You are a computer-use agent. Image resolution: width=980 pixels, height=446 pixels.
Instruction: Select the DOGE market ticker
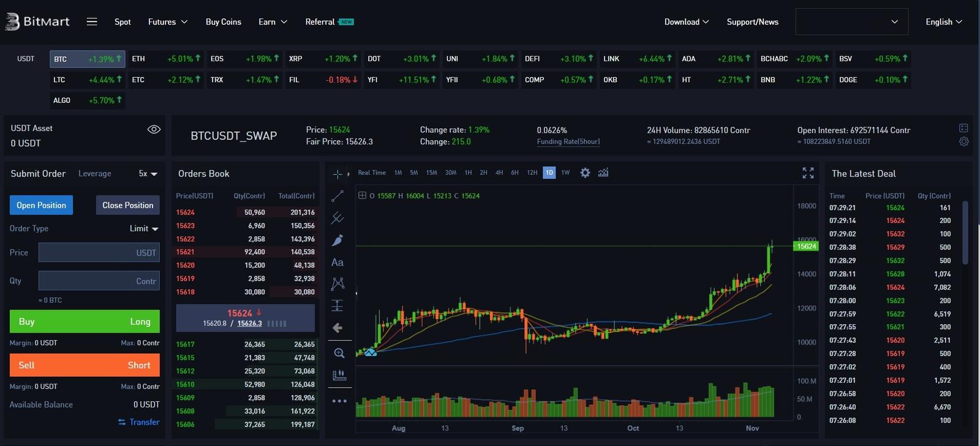(873, 80)
